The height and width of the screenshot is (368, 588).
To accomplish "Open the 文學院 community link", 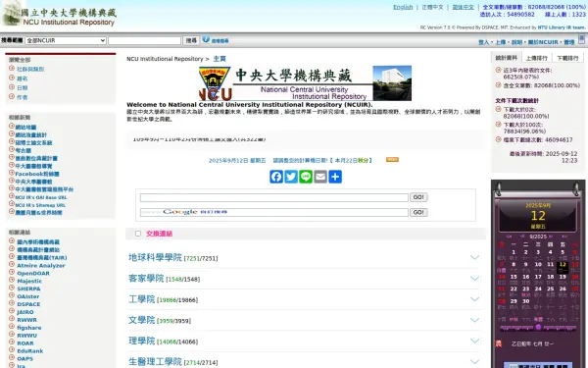I will click(142, 320).
